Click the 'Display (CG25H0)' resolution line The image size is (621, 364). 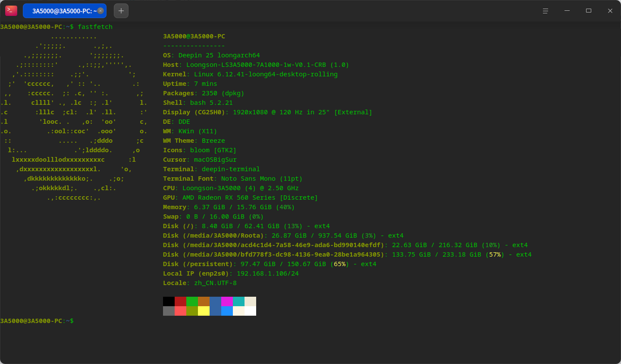pos(267,112)
